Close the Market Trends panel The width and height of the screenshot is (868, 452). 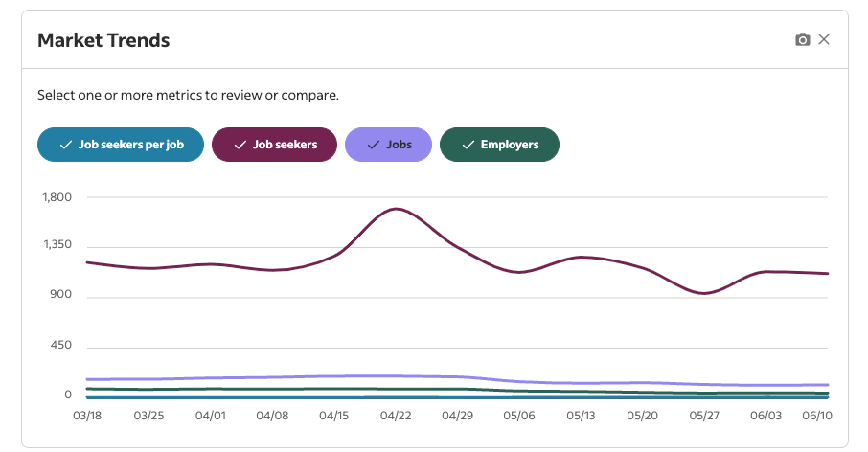[x=824, y=40]
